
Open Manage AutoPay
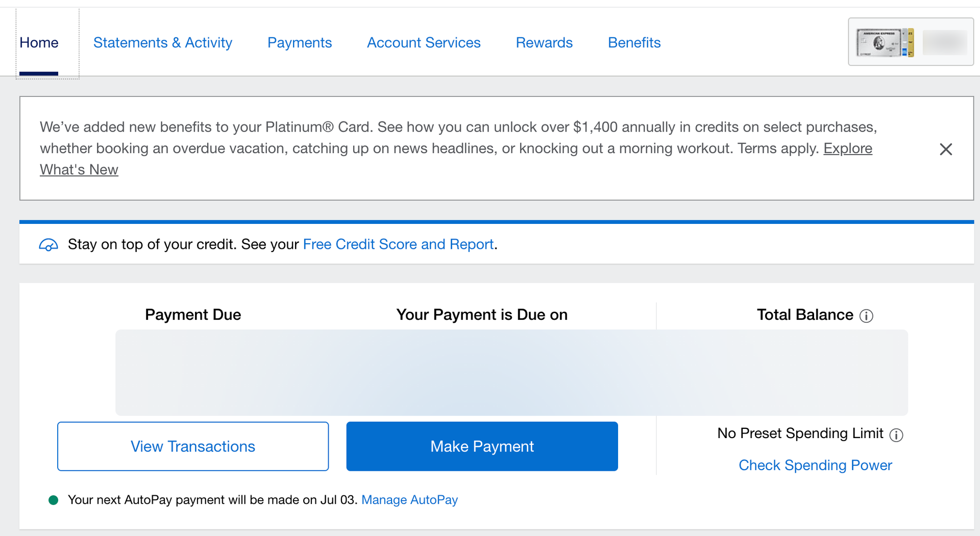point(409,500)
